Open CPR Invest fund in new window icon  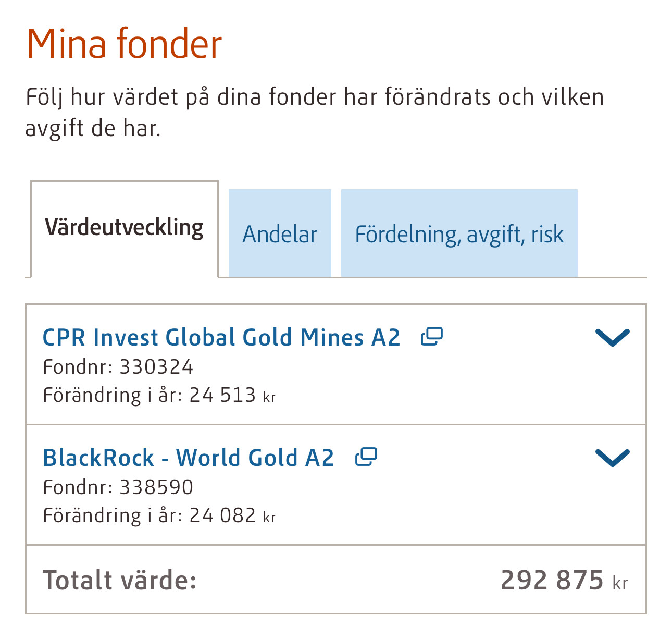pyautogui.click(x=431, y=337)
